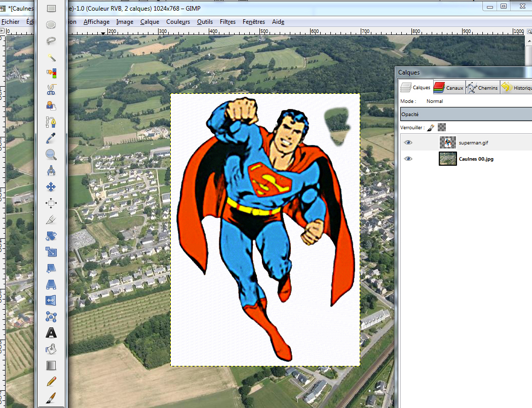This screenshot has height=408, width=532.
Task: Open the Aide menu
Action: (278, 22)
